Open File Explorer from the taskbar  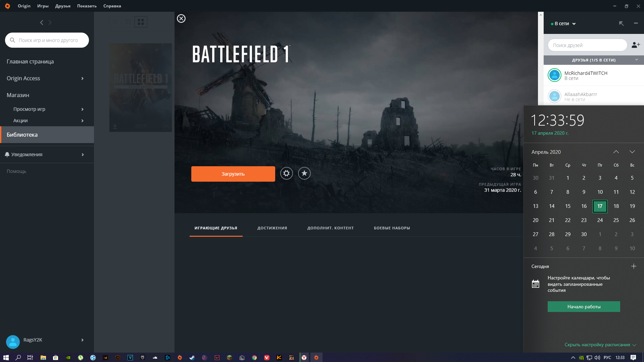(x=43, y=358)
